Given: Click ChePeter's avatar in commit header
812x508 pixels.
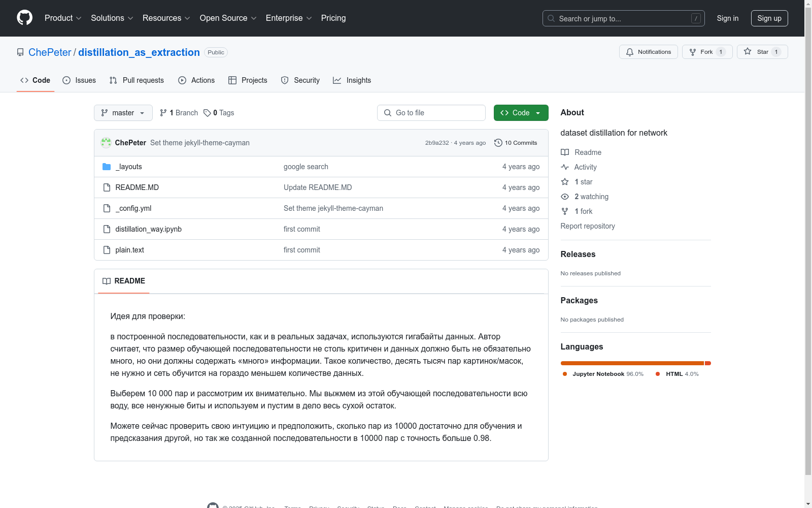Looking at the screenshot, I should (x=106, y=143).
